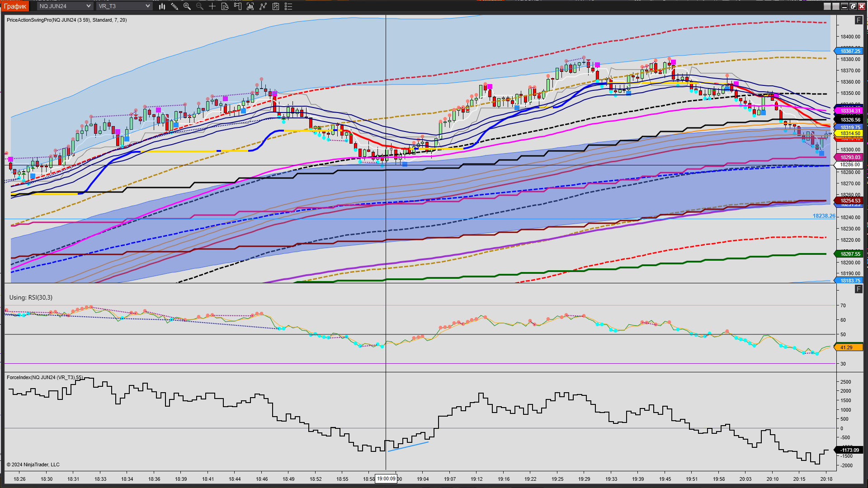This screenshot has height=488, width=868.
Task: Choose the crosshair cursor icon
Action: click(212, 6)
